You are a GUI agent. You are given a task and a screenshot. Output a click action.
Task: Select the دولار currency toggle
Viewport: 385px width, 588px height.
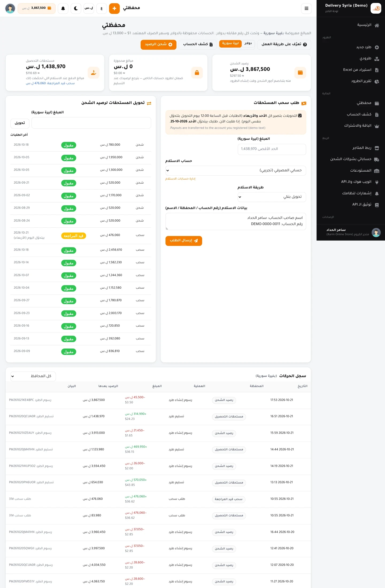[248, 44]
